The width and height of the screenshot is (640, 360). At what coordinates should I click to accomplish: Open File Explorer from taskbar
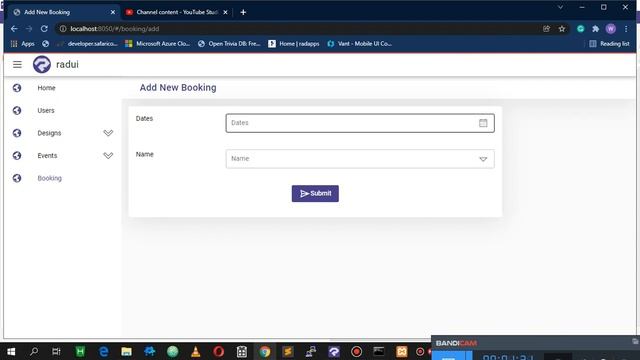coord(127,351)
